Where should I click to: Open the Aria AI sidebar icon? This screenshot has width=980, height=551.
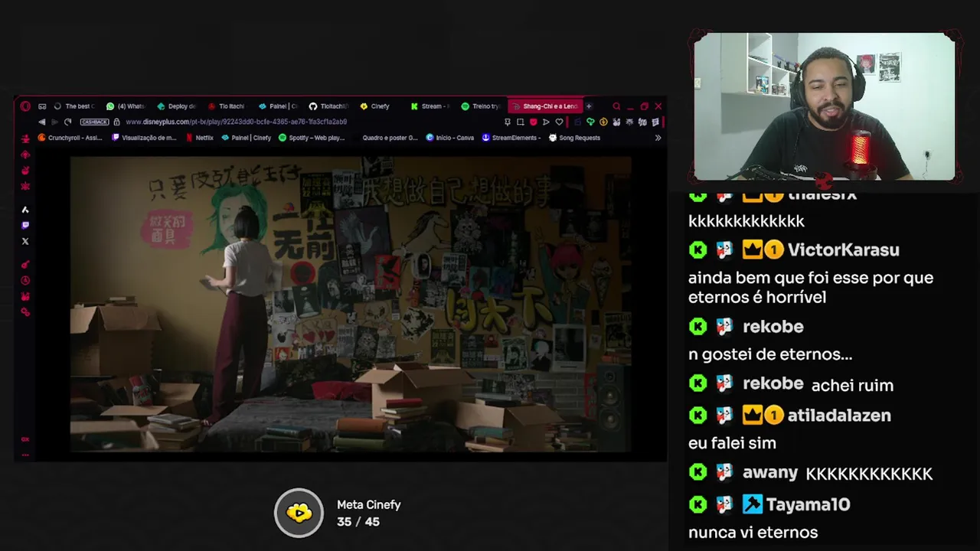point(25,210)
